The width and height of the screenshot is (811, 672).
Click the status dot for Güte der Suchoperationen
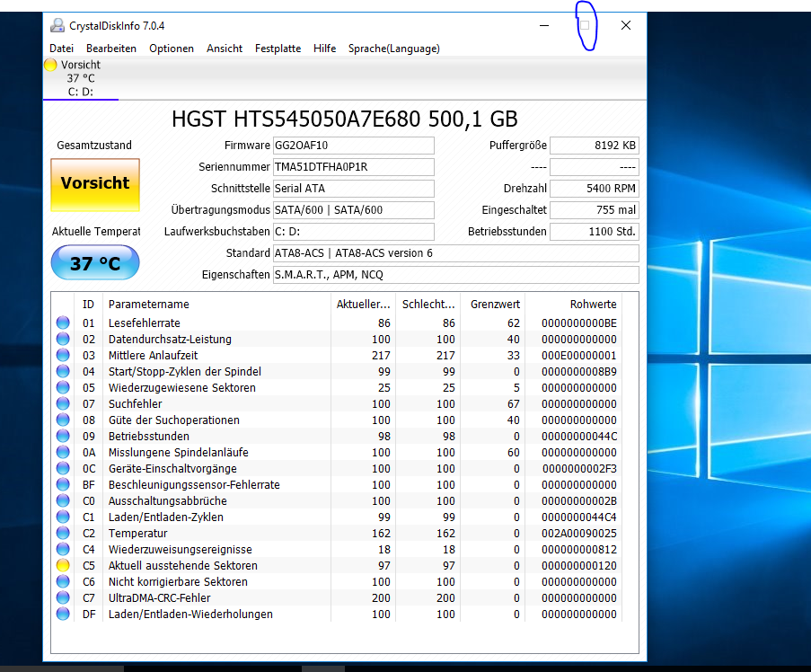pyautogui.click(x=63, y=420)
